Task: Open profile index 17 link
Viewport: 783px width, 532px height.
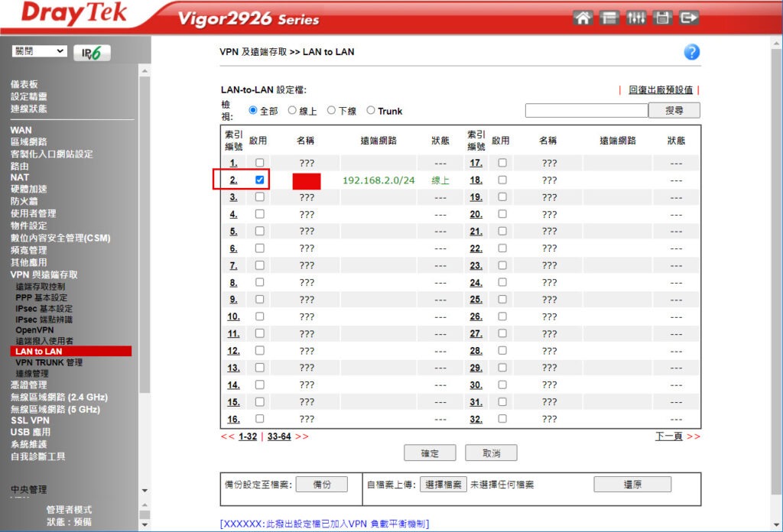Action: pyautogui.click(x=476, y=164)
